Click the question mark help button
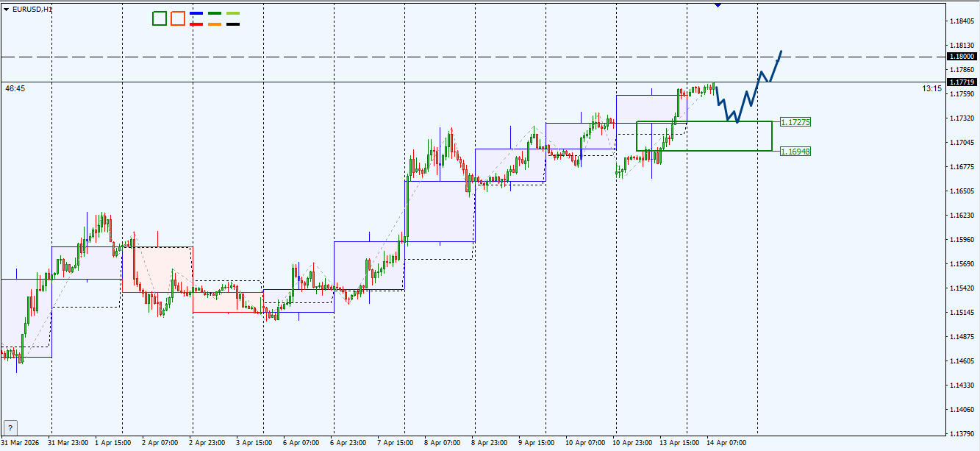 tap(10, 427)
